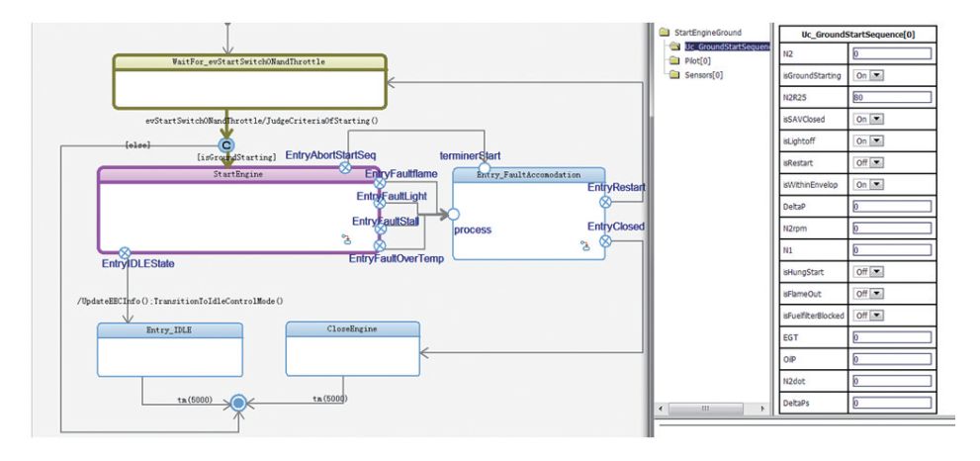Open the isFlameOut dropdown
Image resolution: width=980 pixels, height=461 pixels.
(x=877, y=294)
